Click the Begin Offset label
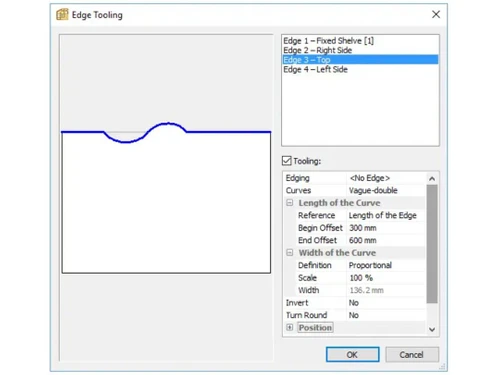 pyautogui.click(x=320, y=228)
